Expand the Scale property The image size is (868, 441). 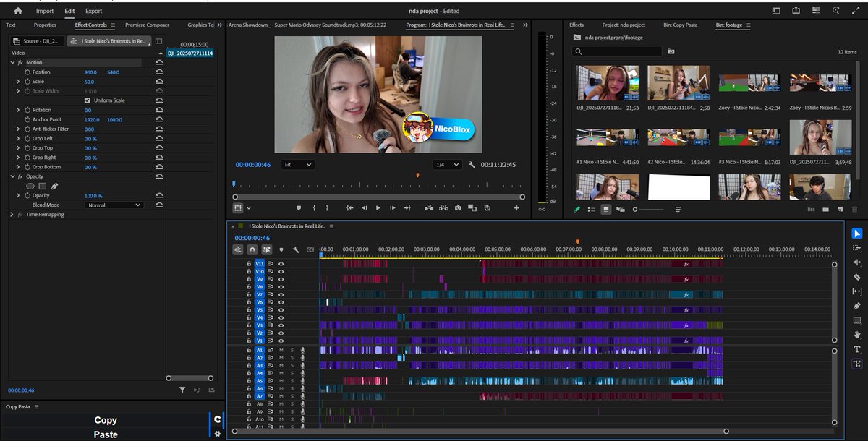pyautogui.click(x=18, y=82)
